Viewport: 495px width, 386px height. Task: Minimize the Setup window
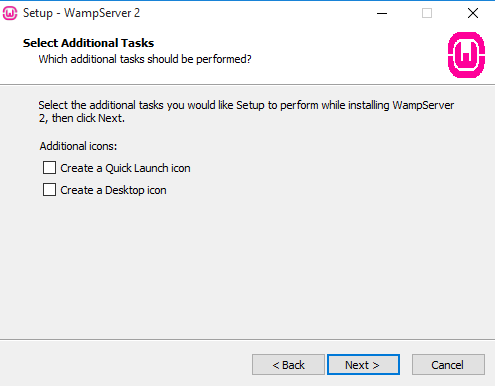click(x=382, y=13)
